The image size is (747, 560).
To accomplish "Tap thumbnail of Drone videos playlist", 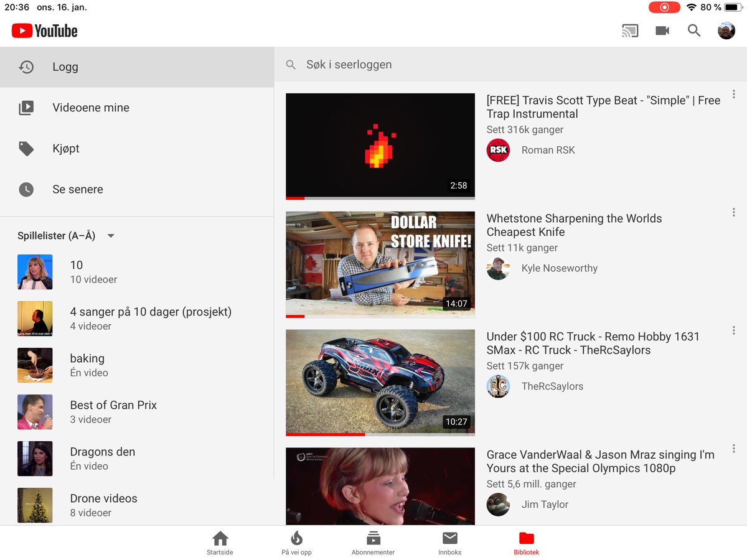I will 35,505.
